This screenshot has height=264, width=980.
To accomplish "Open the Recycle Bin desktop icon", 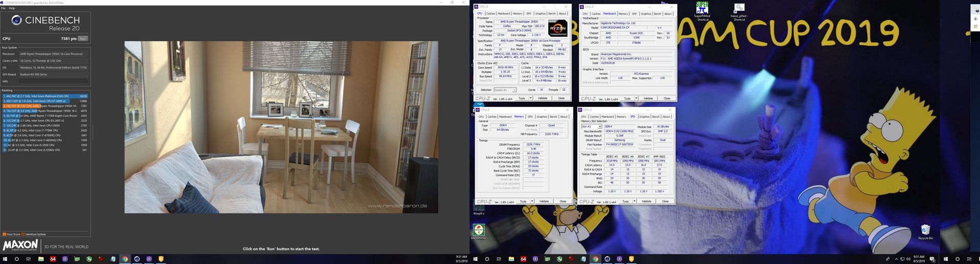I will coord(925,232).
